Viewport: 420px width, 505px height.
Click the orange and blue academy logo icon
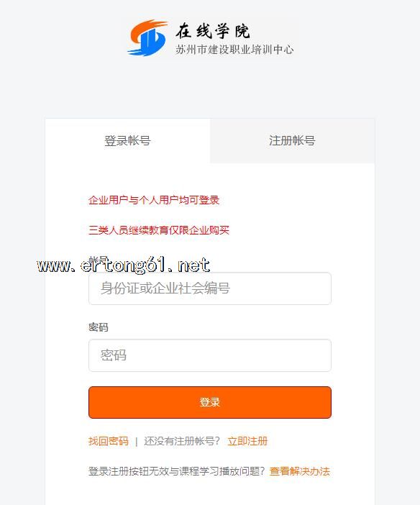(148, 37)
